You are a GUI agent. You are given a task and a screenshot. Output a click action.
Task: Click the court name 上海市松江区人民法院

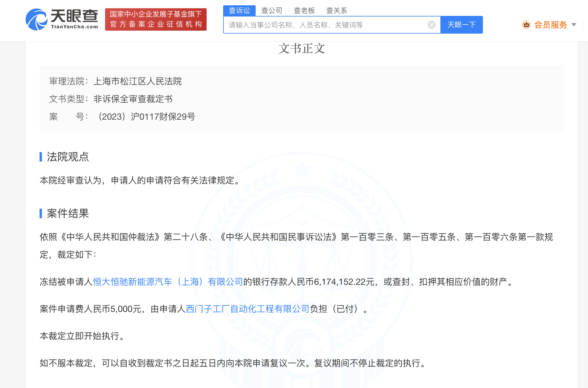coord(138,81)
